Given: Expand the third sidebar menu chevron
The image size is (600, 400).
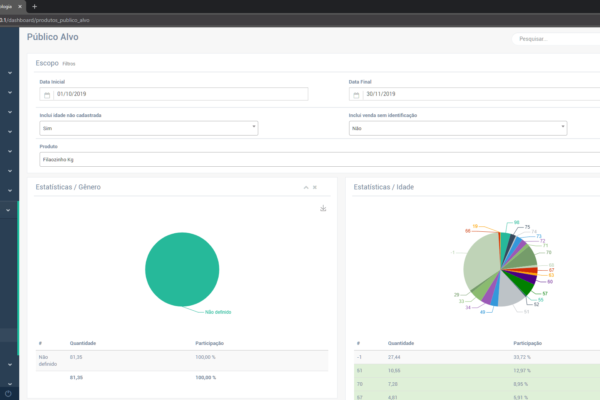Looking at the screenshot, I should 10,112.
